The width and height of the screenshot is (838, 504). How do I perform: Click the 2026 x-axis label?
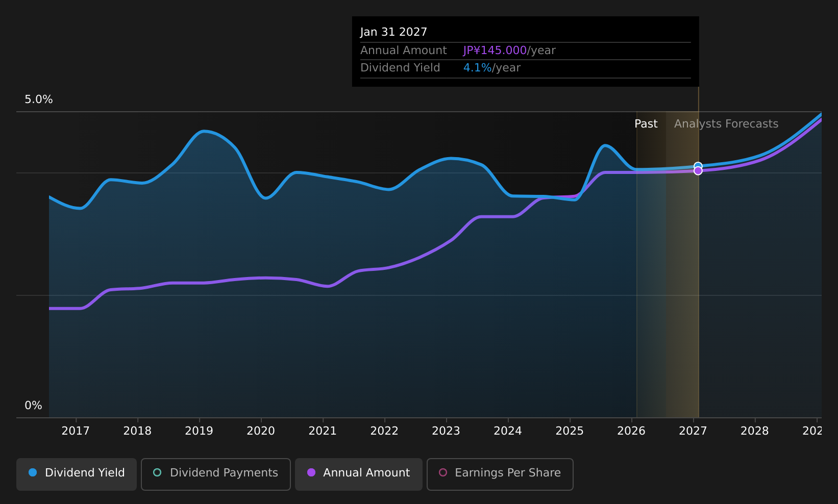tap(631, 431)
